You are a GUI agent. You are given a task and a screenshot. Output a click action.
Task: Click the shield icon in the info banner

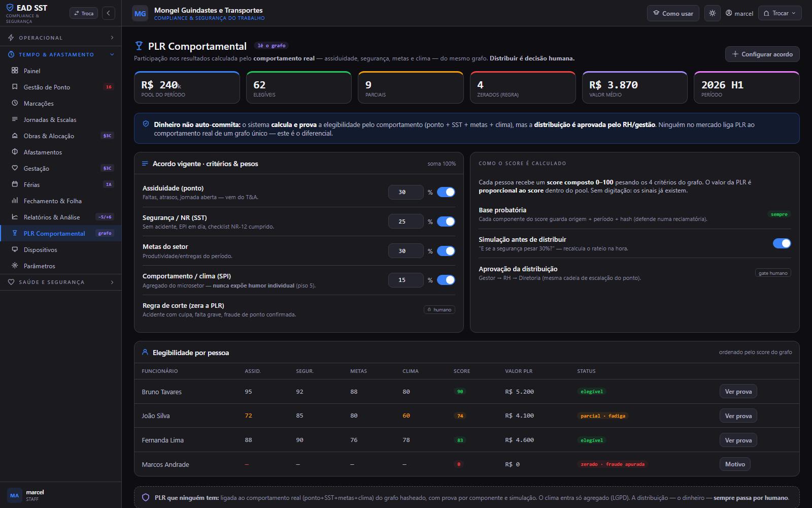click(x=146, y=124)
